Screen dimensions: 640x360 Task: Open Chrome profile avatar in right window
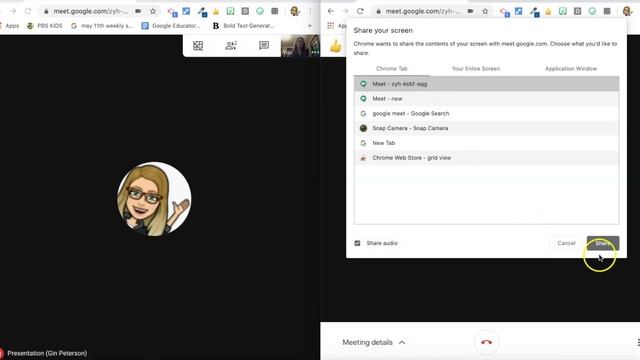(x=627, y=11)
